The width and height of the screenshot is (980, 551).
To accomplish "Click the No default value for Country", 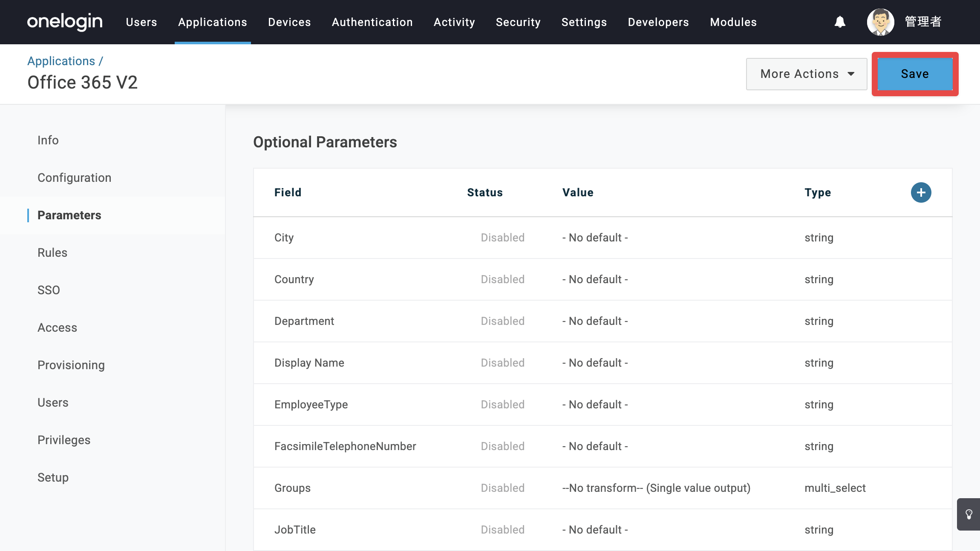I will 595,279.
